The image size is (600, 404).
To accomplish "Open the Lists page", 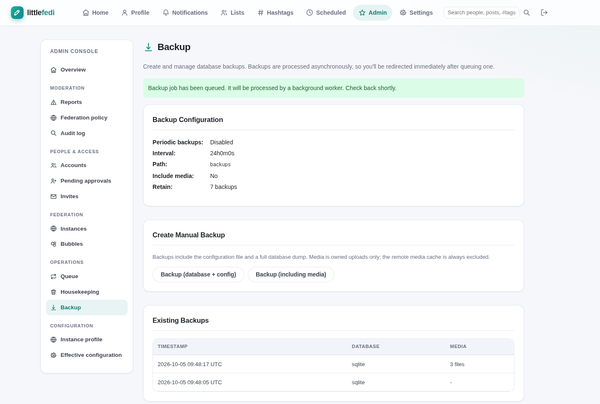I will (232, 13).
